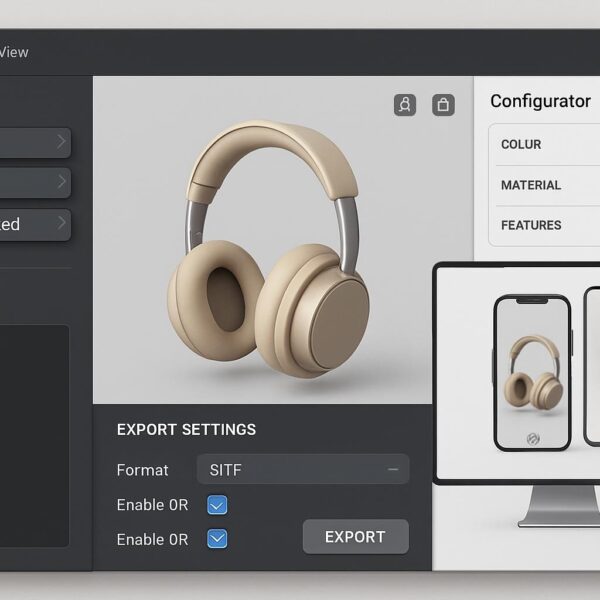Expand the sidebar row ending in "ed"
This screenshot has width=600, height=600.
[x=35, y=224]
